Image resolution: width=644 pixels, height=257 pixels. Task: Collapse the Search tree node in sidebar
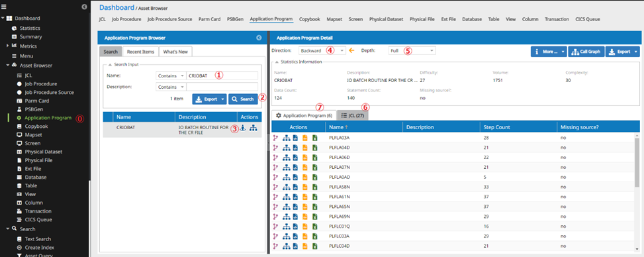tap(8, 229)
